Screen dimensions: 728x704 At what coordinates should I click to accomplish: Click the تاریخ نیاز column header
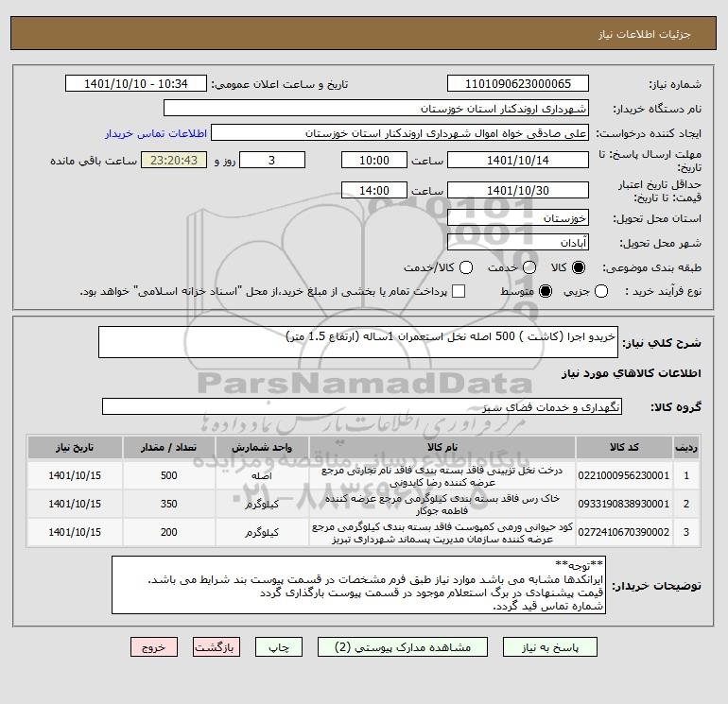tap(75, 447)
